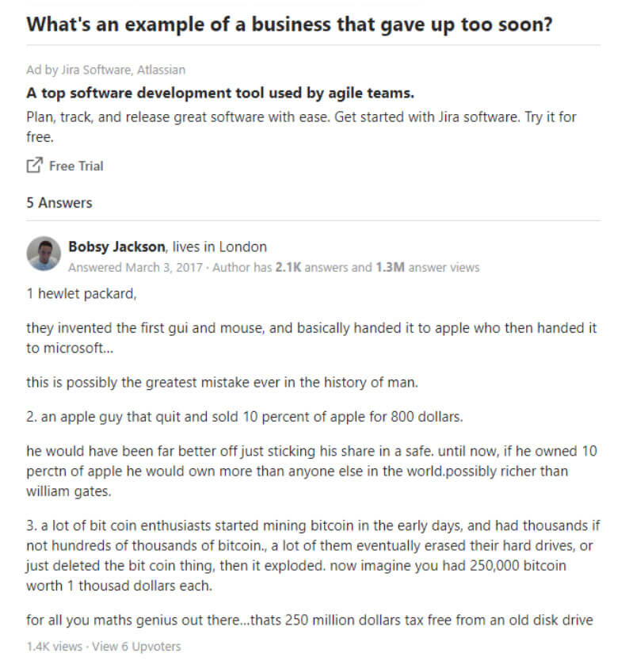Click the "1 hewlet packard," line
The height and width of the screenshot is (672, 629).
[x=82, y=293]
